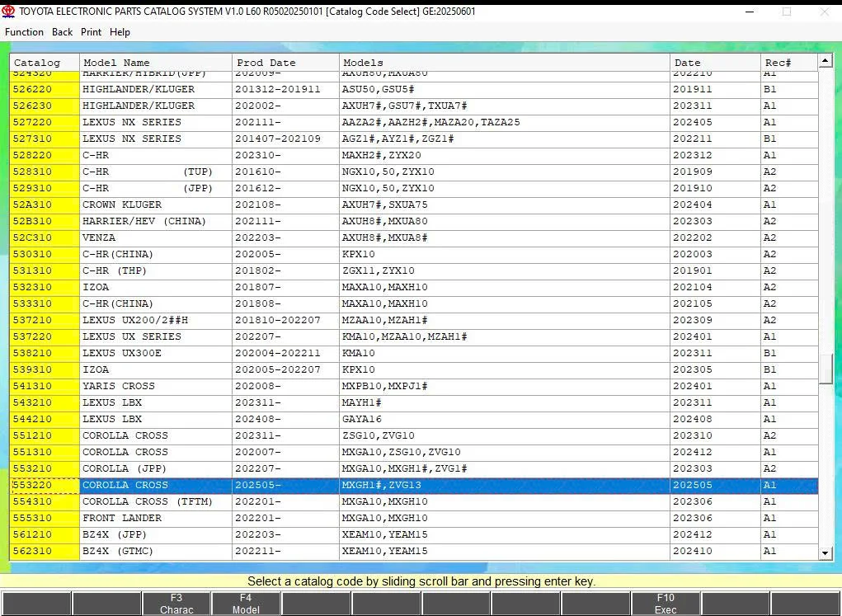Screen dimensions: 842x616
Task: Click the HARRIER/HEV (CHINA) model name
Action: pos(144,221)
